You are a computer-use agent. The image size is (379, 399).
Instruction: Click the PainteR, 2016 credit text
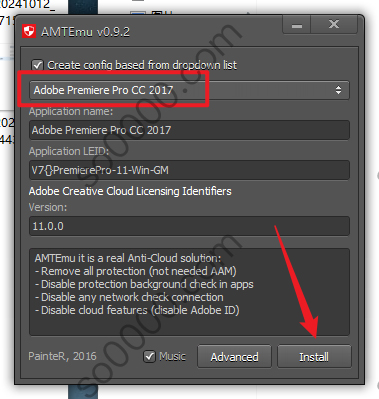click(x=62, y=356)
